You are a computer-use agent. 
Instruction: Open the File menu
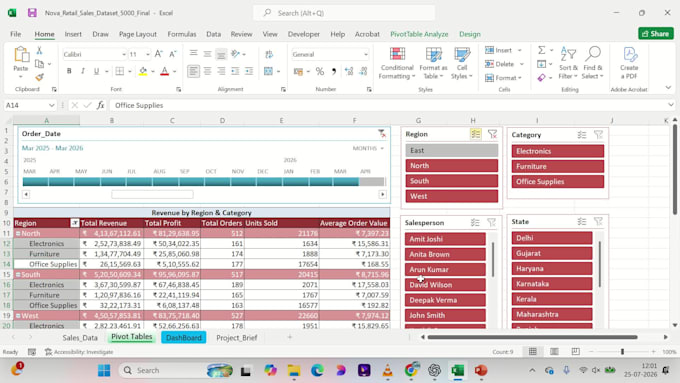point(16,34)
